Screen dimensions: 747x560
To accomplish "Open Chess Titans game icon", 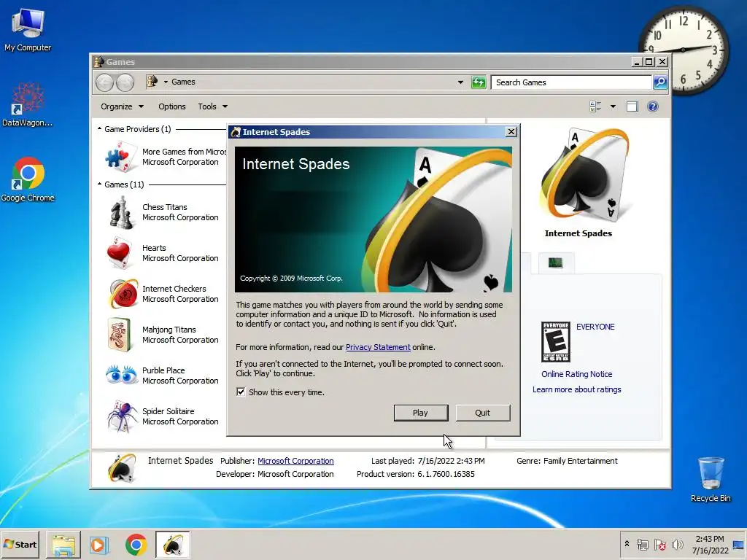I will point(121,212).
